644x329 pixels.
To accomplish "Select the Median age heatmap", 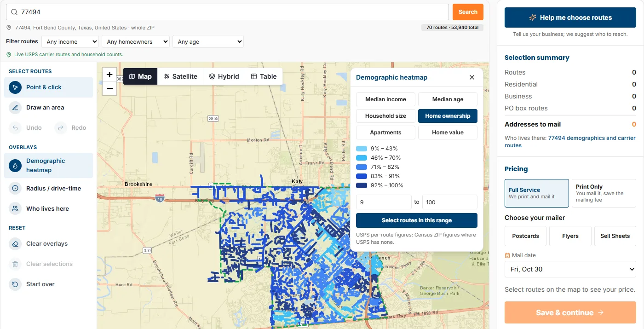I will pos(448,99).
